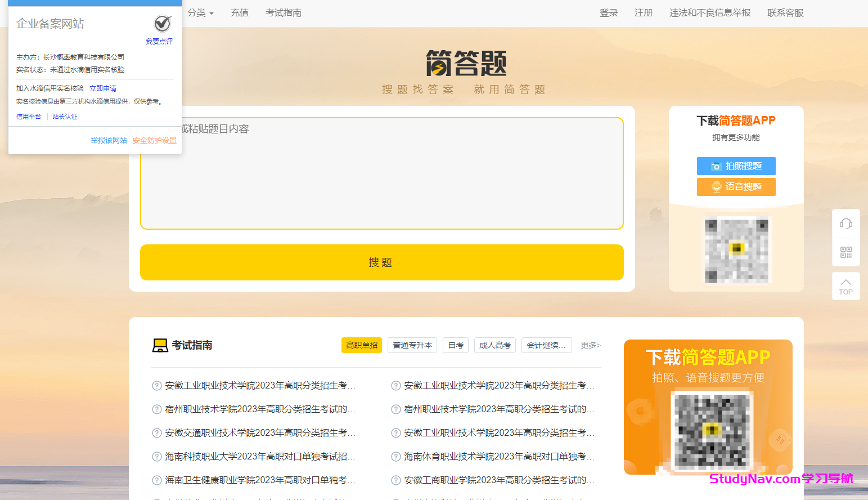
Task: Click the question mark icon beside 宿州职业技术学院
Action: click(x=156, y=409)
